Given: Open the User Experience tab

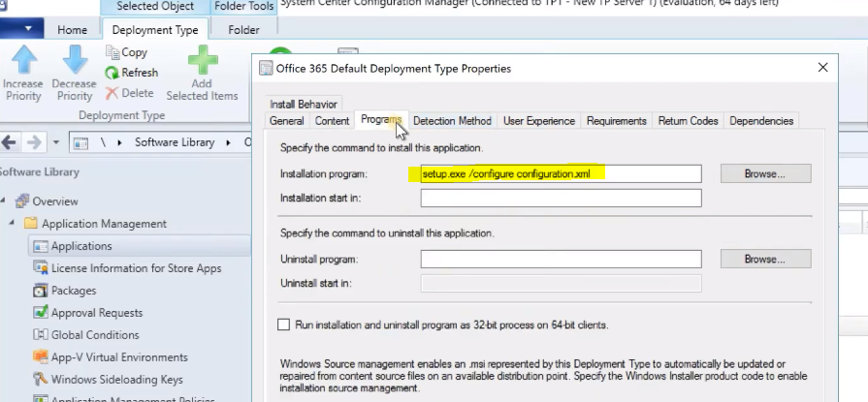Looking at the screenshot, I should pyautogui.click(x=539, y=120).
